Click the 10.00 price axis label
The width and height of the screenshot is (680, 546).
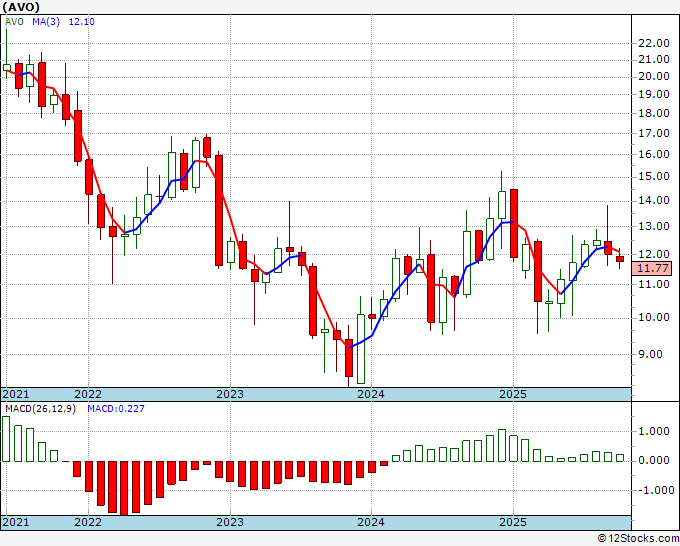tap(654, 317)
